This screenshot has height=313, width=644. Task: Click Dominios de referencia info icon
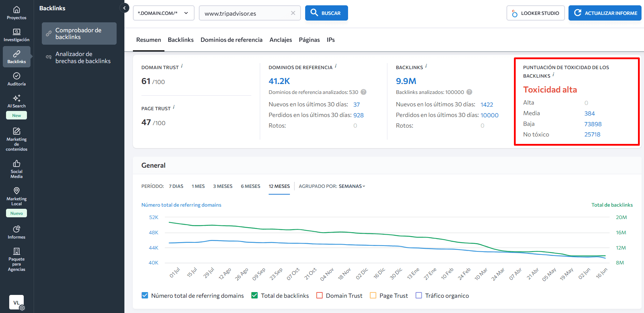pos(336,66)
